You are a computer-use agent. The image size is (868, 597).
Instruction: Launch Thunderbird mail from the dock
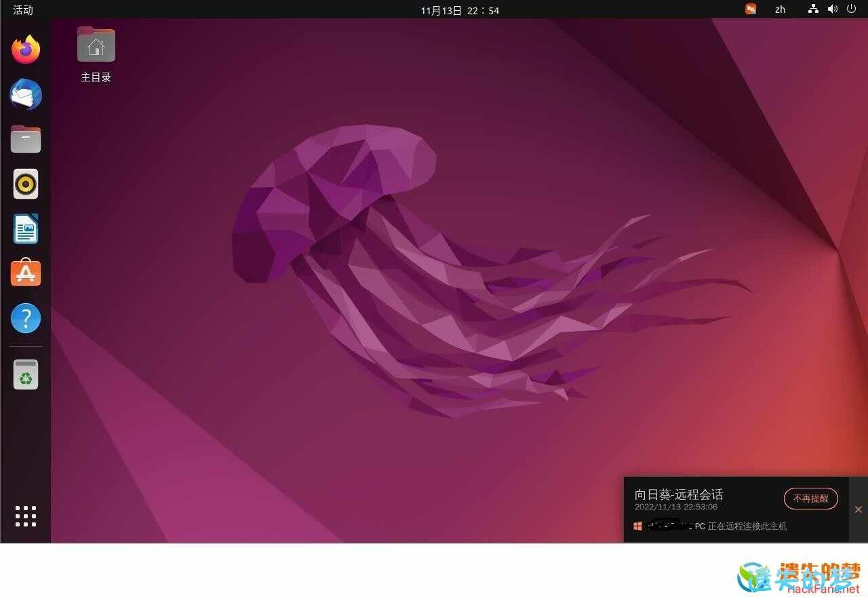26,95
